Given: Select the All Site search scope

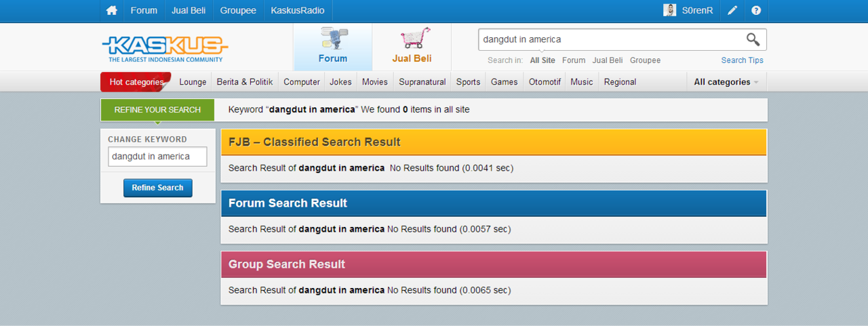Looking at the screenshot, I should click(x=542, y=60).
